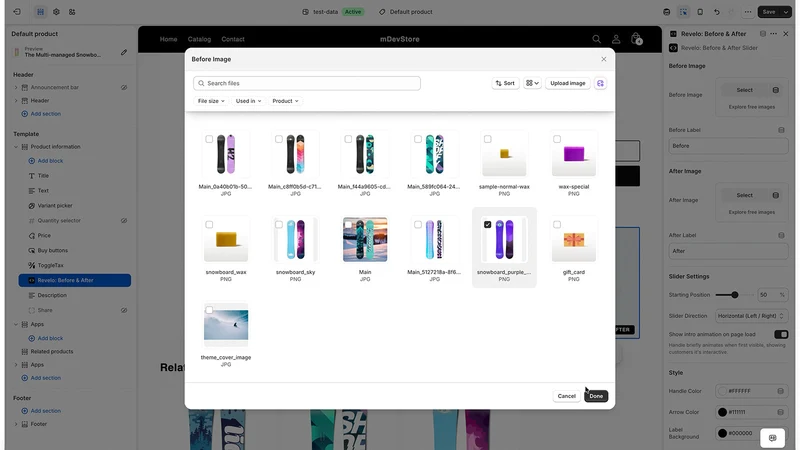Click the Sort button
This screenshot has width=800, height=450.
(x=505, y=83)
